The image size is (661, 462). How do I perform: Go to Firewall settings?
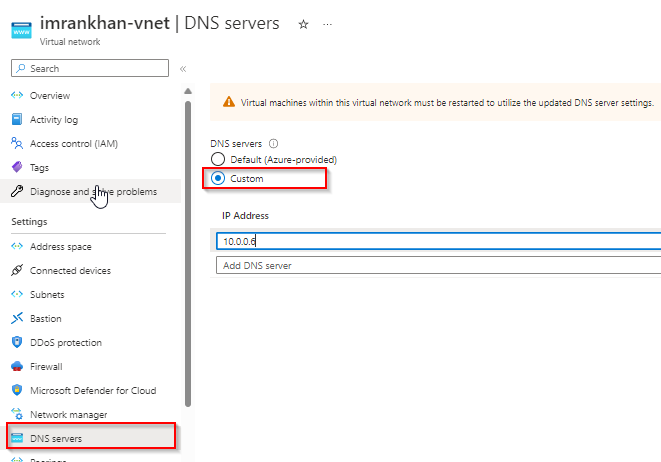(46, 367)
